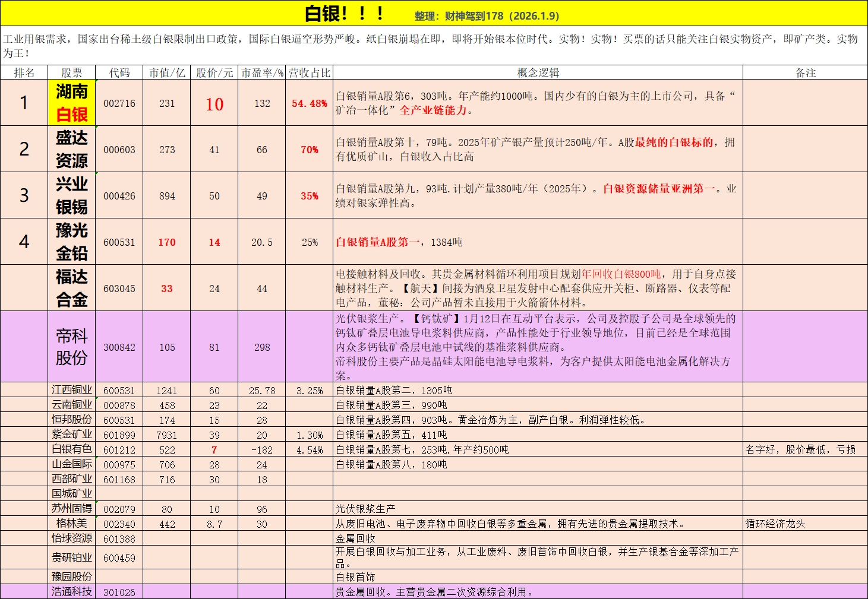868x599 pixels.
Task: Click stock code 000975
Action: tap(119, 465)
